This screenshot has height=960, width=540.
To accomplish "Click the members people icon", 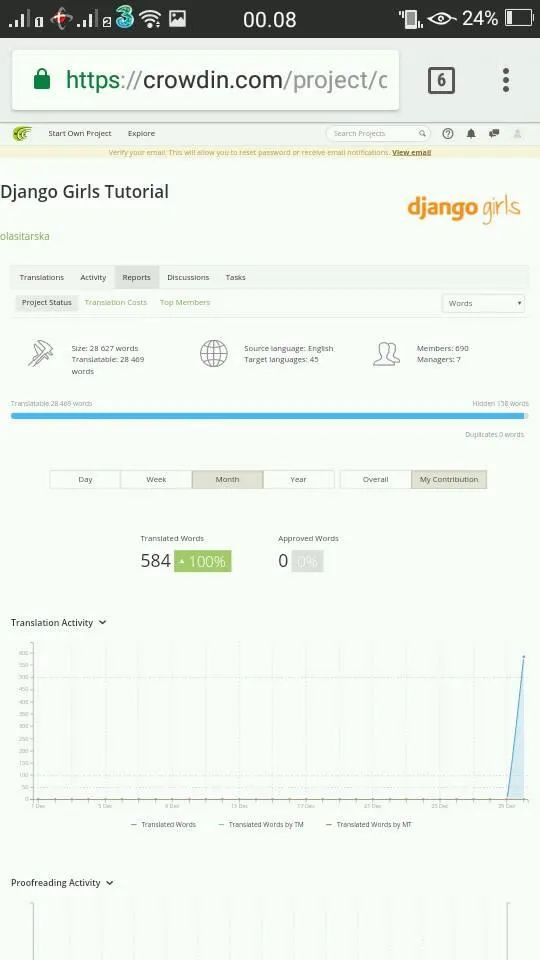I will point(386,354).
